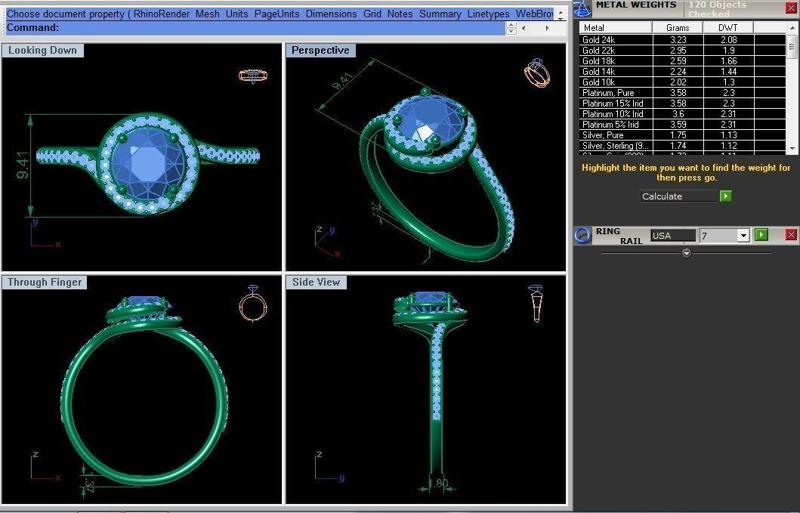The height and width of the screenshot is (513, 800).
Task: Activate the Looking Down viewport title
Action: [x=42, y=50]
